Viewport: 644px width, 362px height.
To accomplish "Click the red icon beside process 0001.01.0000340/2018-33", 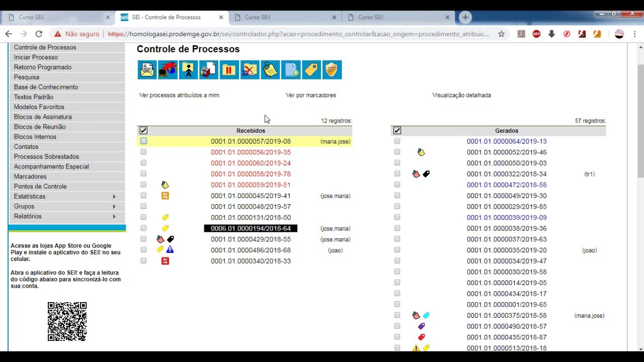I will pyautogui.click(x=165, y=261).
